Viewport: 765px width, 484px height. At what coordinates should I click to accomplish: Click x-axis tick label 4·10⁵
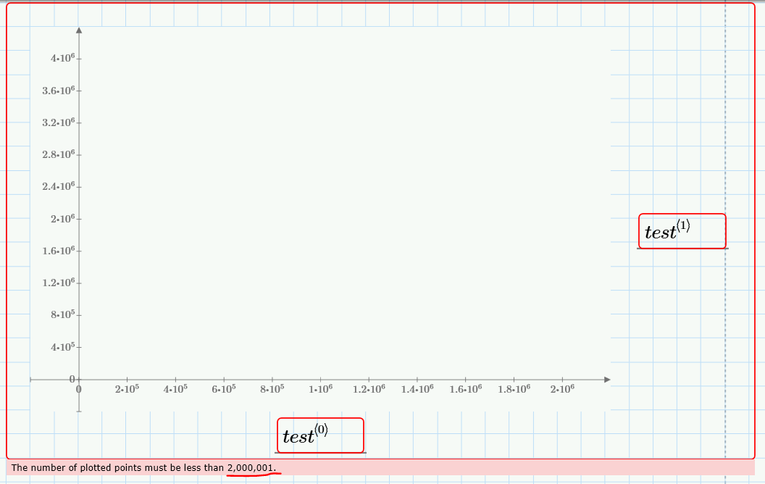coord(175,389)
